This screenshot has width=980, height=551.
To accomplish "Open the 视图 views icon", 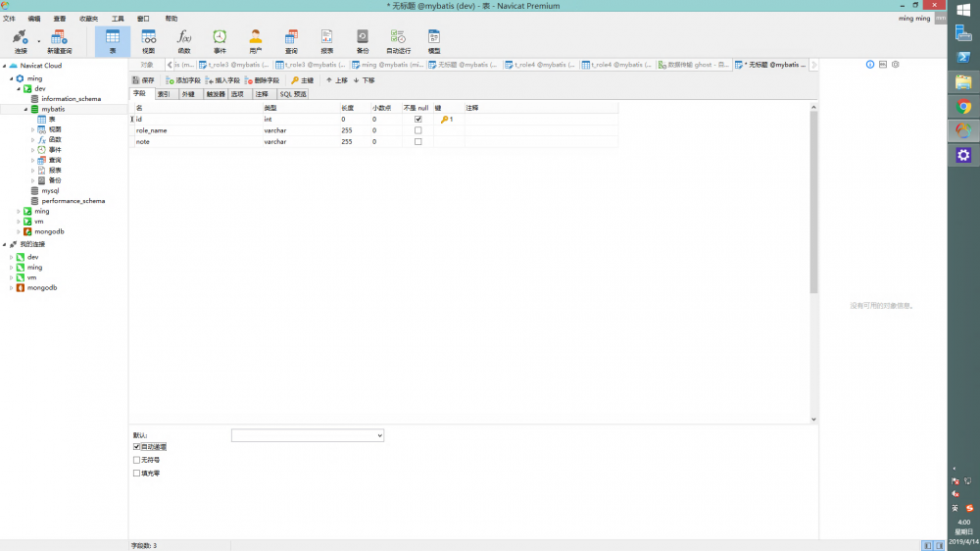I will [x=148, y=41].
